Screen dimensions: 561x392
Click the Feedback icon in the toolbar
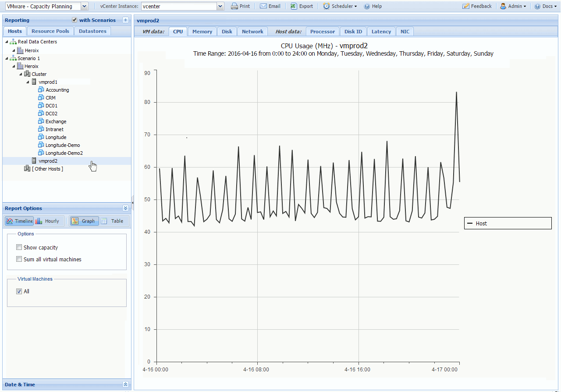coord(466,6)
